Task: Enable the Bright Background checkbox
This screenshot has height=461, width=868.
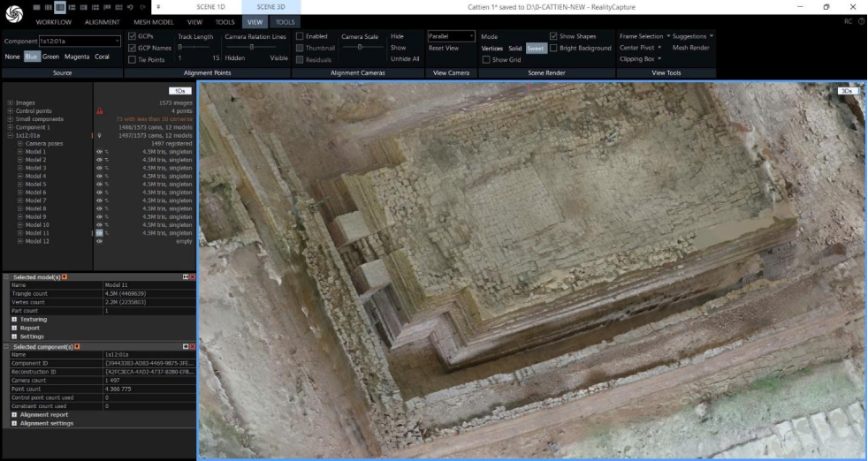Action: [x=553, y=49]
